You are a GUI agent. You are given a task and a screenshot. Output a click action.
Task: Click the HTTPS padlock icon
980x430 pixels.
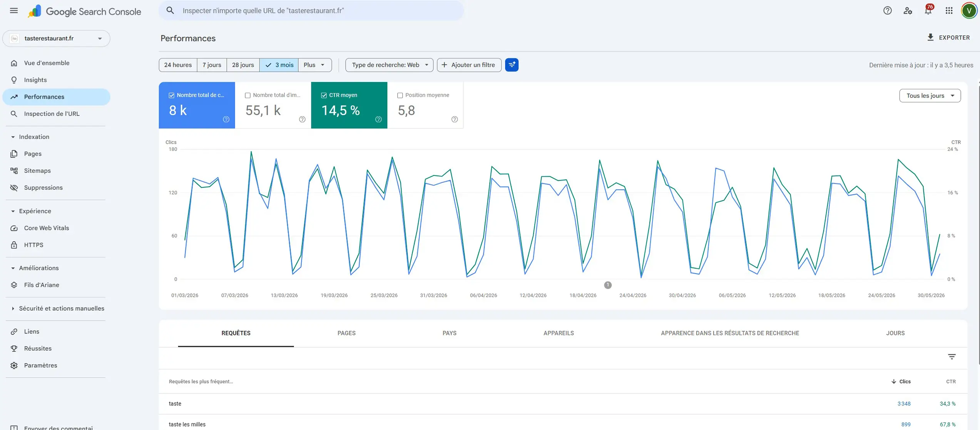coord(14,245)
